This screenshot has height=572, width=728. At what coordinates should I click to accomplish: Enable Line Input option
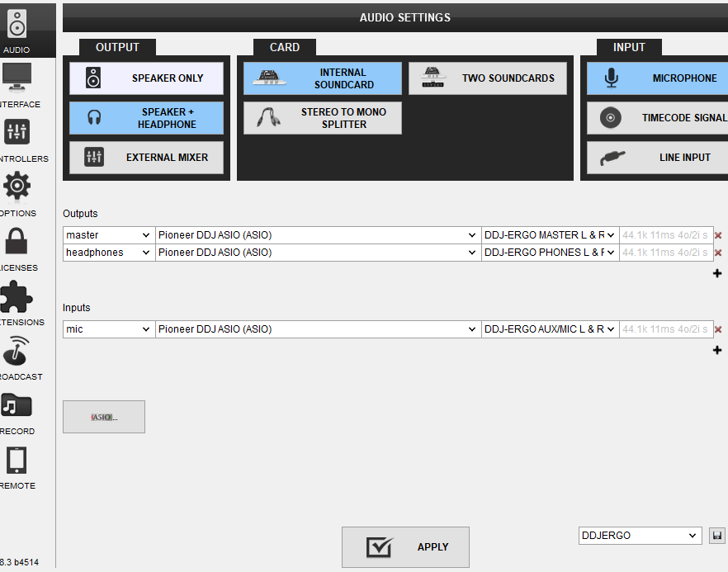[x=657, y=158]
